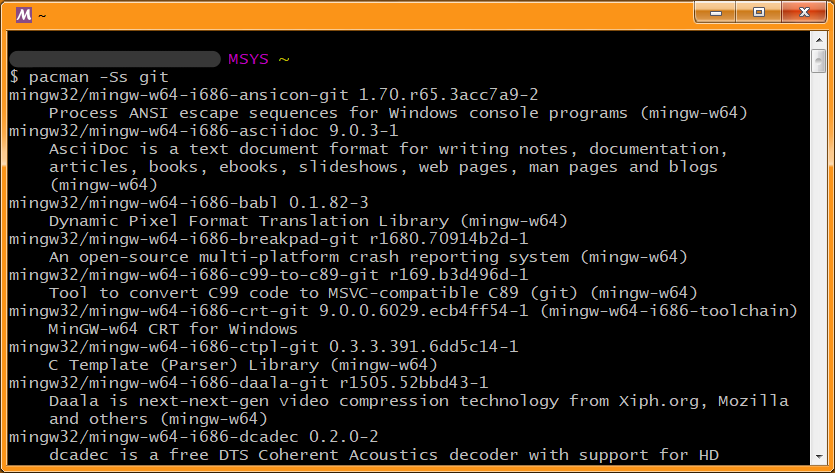Click the (mingw-w64-i686-toolchain) group label
Image resolution: width=835 pixels, height=473 pixels.
[668, 311]
